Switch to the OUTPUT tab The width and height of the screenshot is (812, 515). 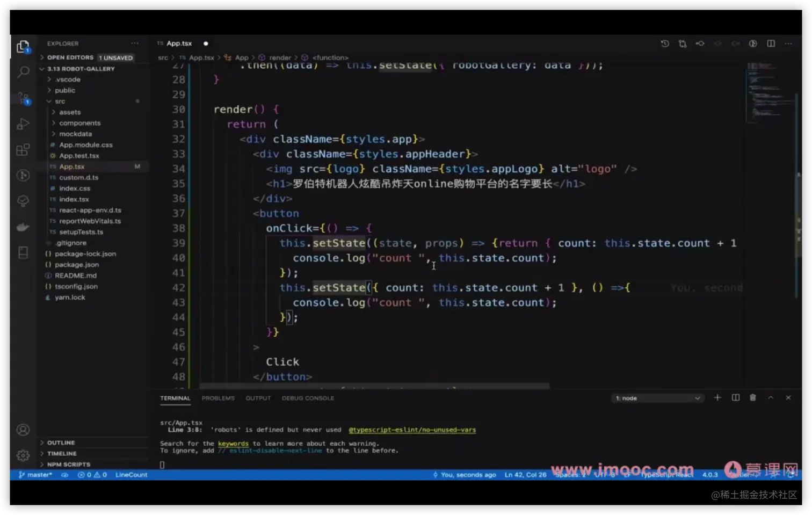258,398
